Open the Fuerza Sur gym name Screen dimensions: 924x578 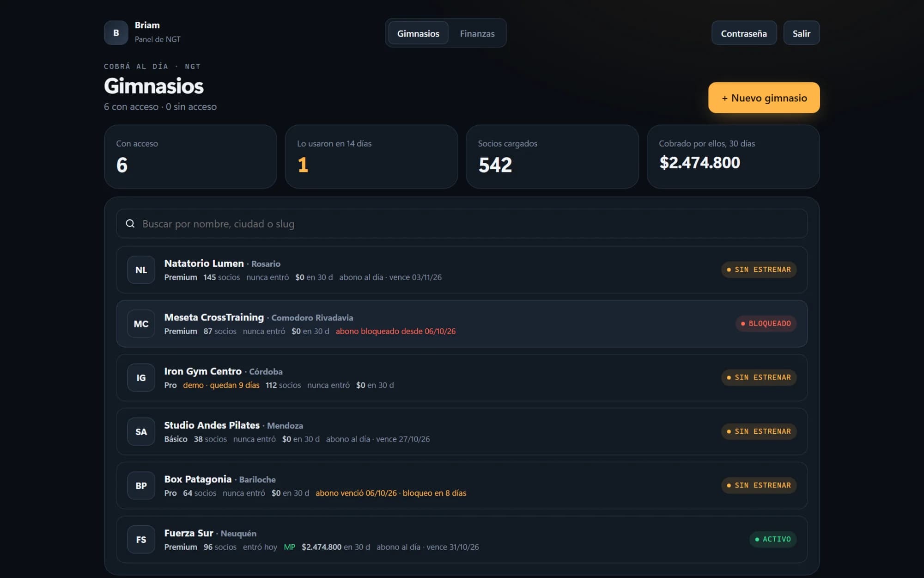coord(188,533)
